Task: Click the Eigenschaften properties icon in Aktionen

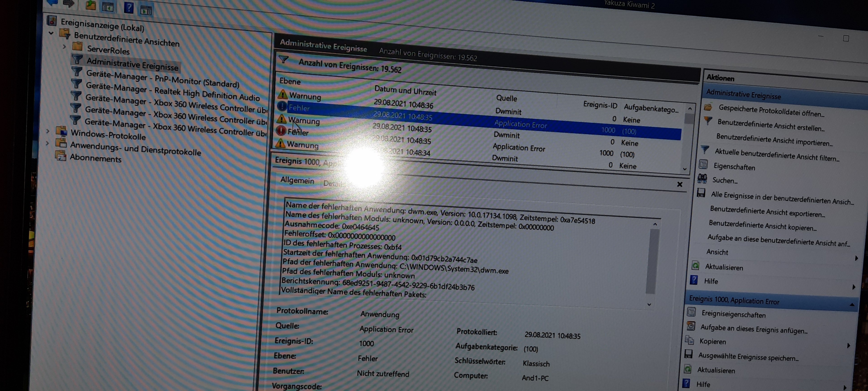Action: point(703,164)
